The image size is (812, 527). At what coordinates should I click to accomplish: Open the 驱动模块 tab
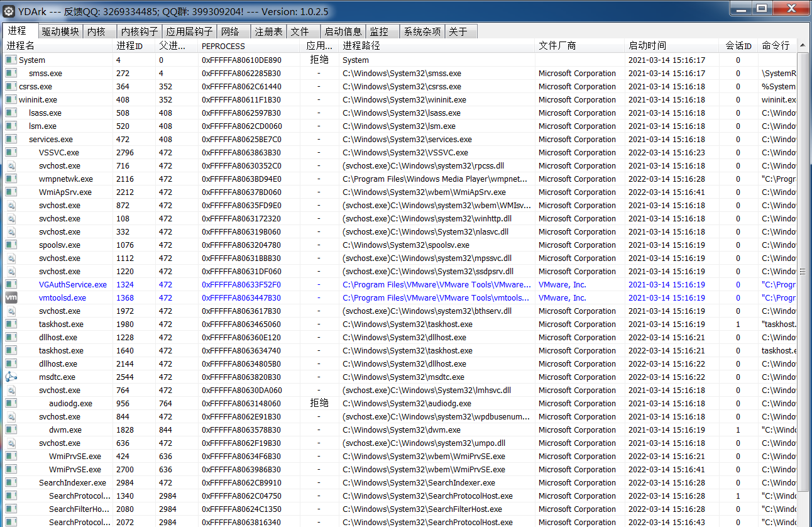pyautogui.click(x=61, y=31)
